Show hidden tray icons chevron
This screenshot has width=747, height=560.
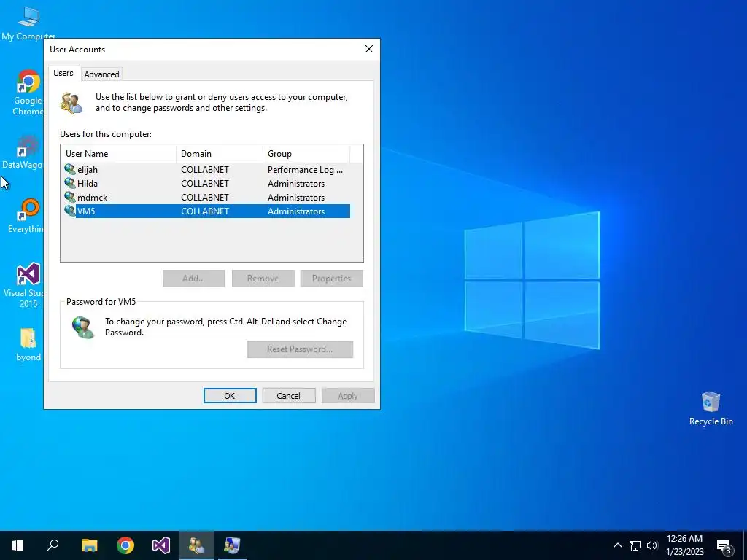click(617, 545)
